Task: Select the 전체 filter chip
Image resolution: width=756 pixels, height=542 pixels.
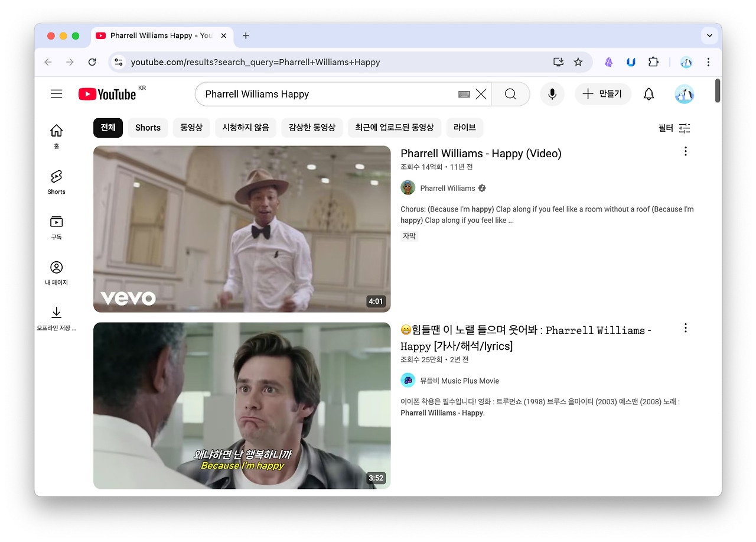Action: 108,128
